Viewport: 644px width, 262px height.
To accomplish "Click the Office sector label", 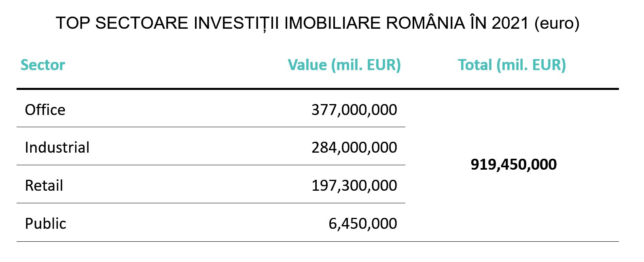I will [x=45, y=110].
